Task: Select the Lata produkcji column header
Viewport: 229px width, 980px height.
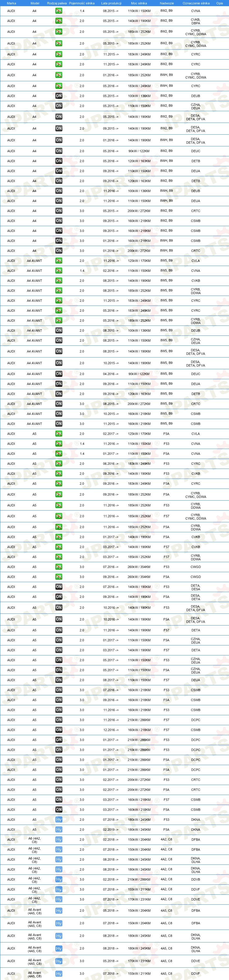Action: 111,3
